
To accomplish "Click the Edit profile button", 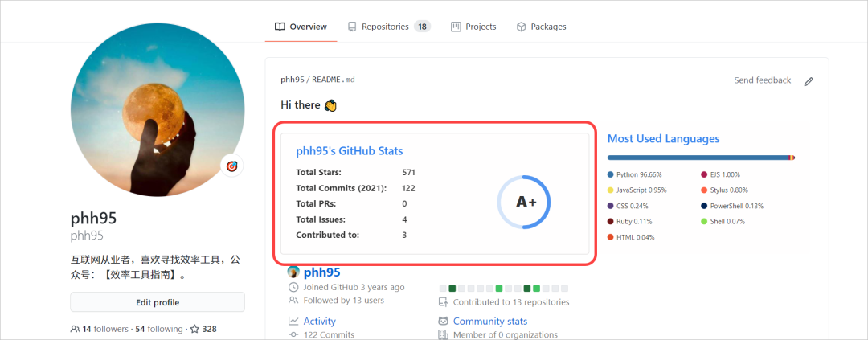I will 158,302.
